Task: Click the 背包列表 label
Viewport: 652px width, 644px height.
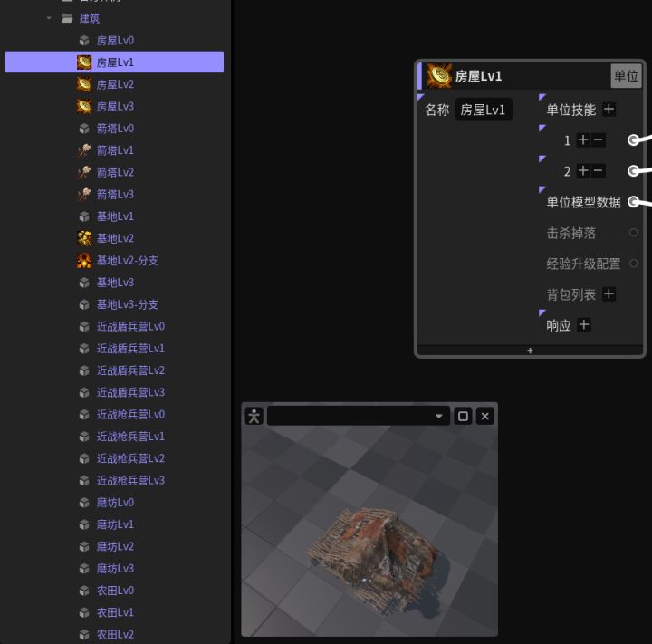Action: coord(570,294)
